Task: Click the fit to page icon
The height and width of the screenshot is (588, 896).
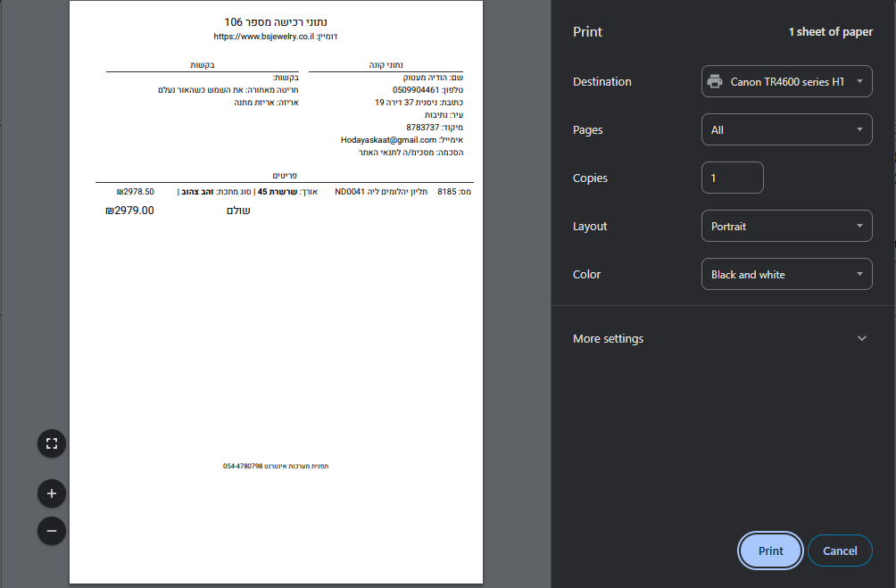Action: point(52,443)
